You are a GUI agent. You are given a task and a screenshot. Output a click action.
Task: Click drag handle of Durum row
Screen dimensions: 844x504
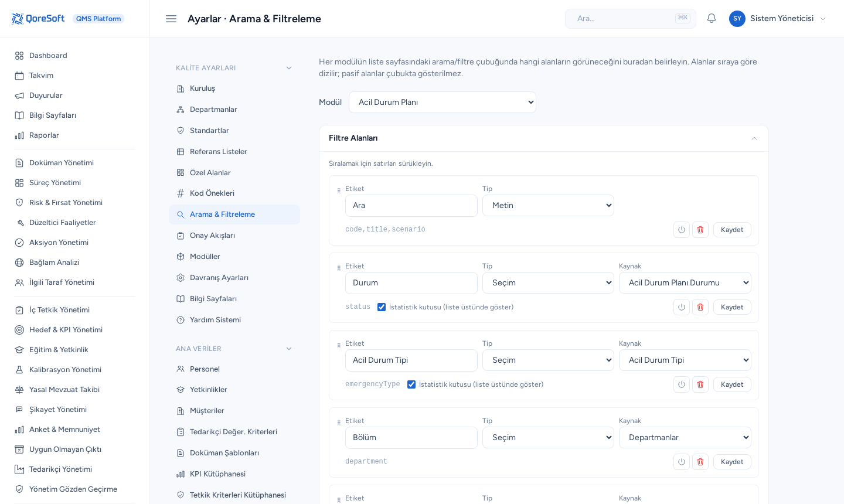(x=339, y=268)
